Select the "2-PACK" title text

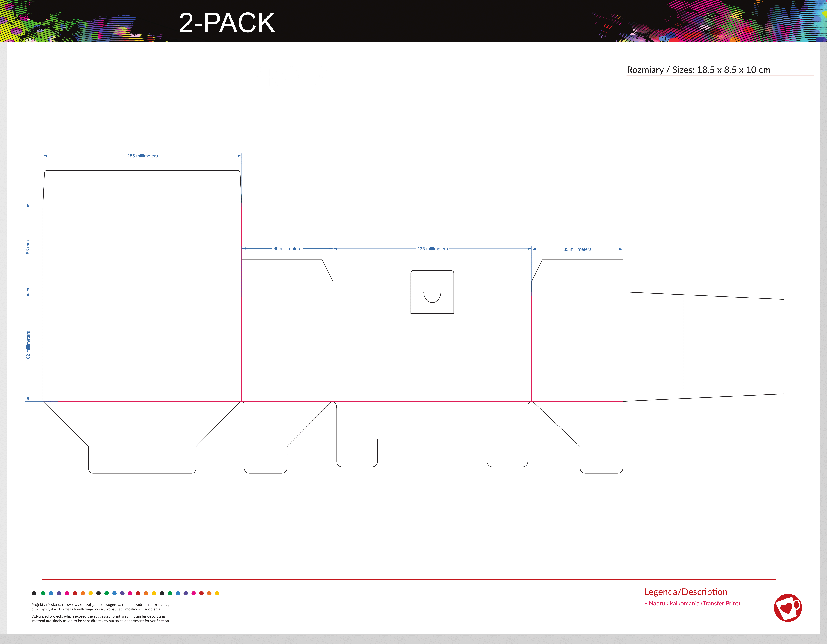click(x=227, y=23)
